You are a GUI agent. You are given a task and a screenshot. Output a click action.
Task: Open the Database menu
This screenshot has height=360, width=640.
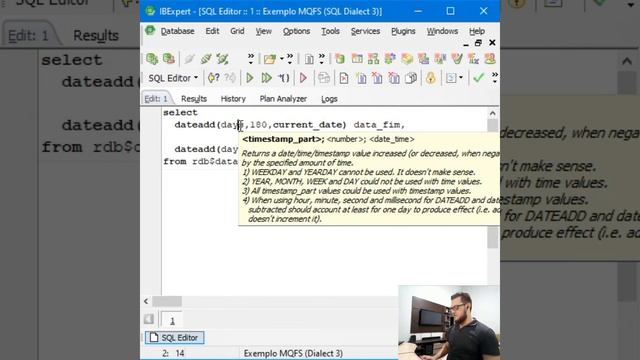tap(177, 31)
